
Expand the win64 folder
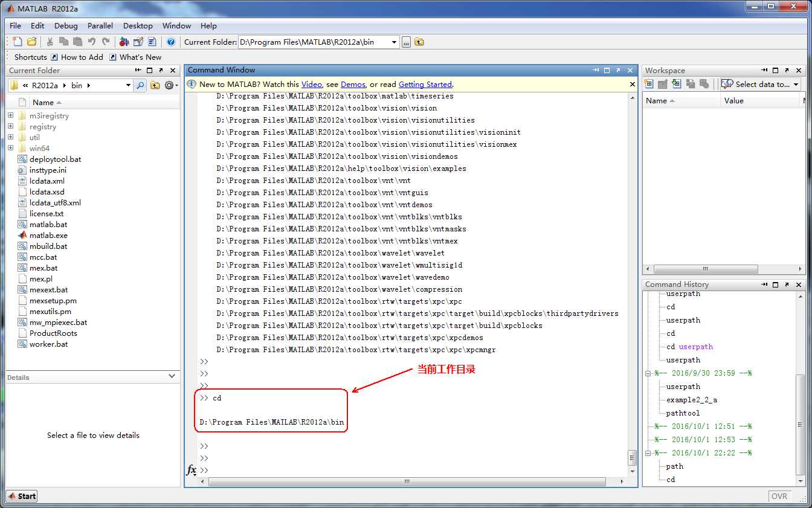pyautogui.click(x=10, y=148)
